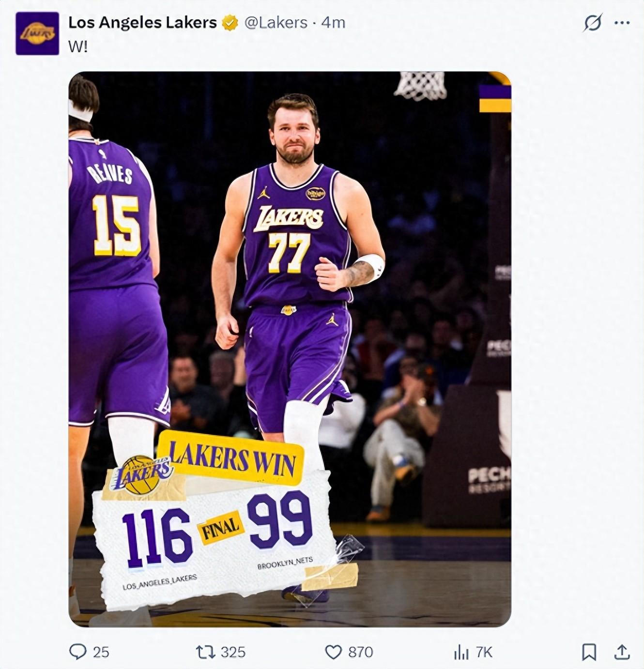Click the "LAKERS WIN" banner in the image
Screen dimensions: 644x669
pyautogui.click(x=231, y=458)
